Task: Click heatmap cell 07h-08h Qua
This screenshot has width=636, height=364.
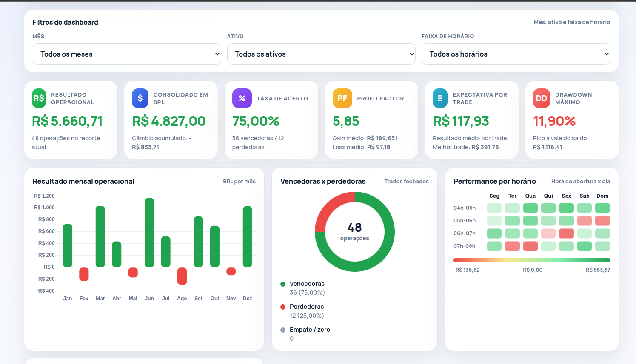Action: 530,246
